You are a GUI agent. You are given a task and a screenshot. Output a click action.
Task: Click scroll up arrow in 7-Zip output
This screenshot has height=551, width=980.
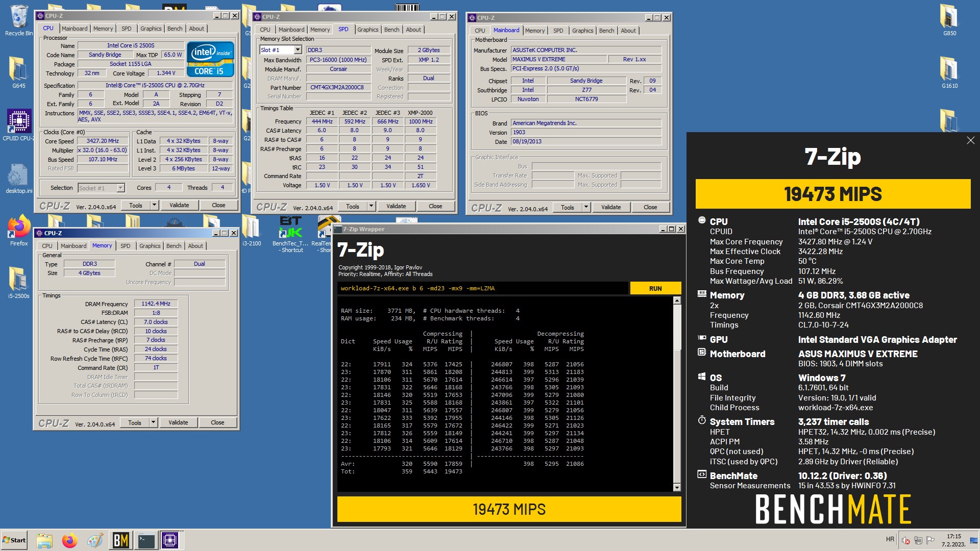coord(677,300)
